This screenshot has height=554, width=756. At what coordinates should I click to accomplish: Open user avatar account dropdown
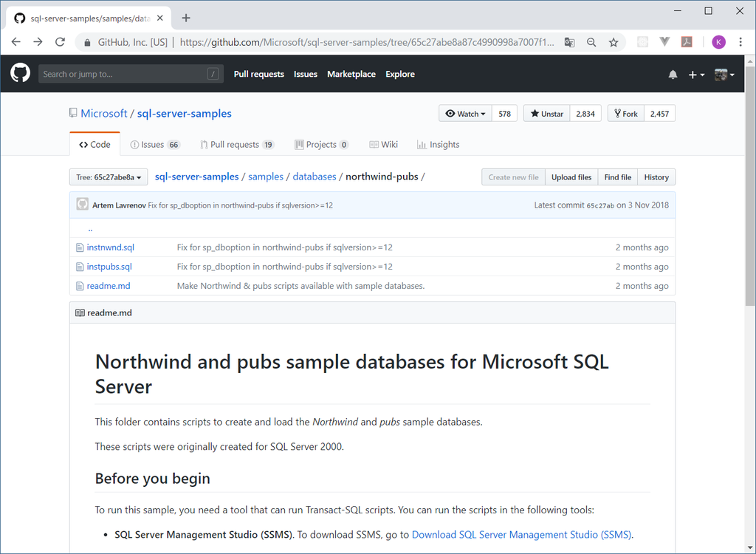tap(724, 75)
